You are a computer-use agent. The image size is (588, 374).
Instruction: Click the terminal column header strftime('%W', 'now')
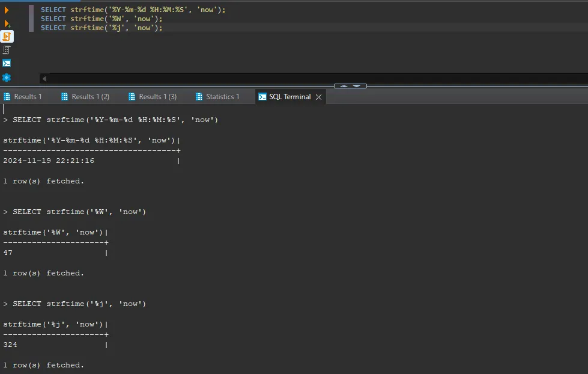click(53, 233)
